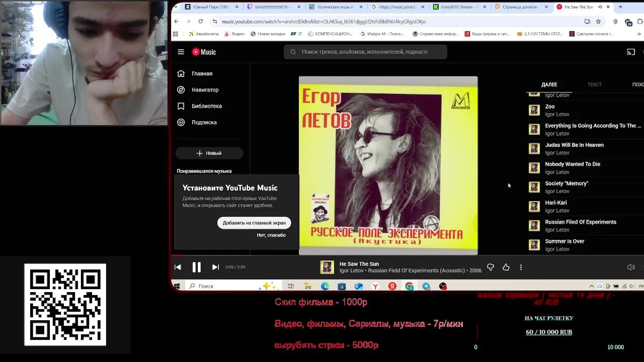Open Понравившаяся музыка playlist

coord(204,171)
